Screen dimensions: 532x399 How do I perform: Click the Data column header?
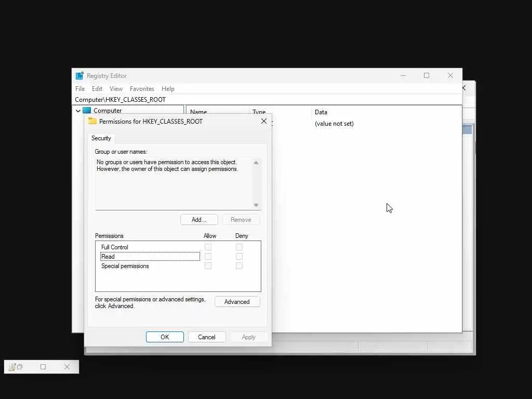pyautogui.click(x=321, y=112)
